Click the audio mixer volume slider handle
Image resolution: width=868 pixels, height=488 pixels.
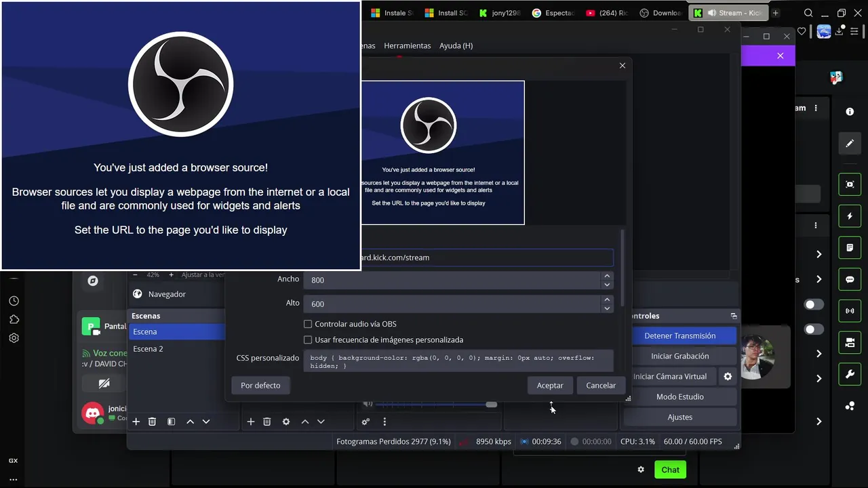point(491,404)
